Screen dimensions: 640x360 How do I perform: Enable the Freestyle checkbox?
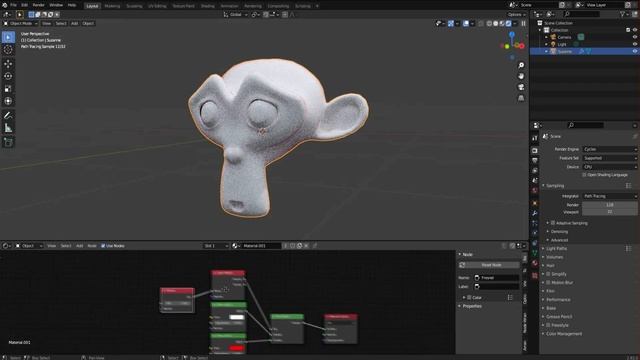[548, 325]
